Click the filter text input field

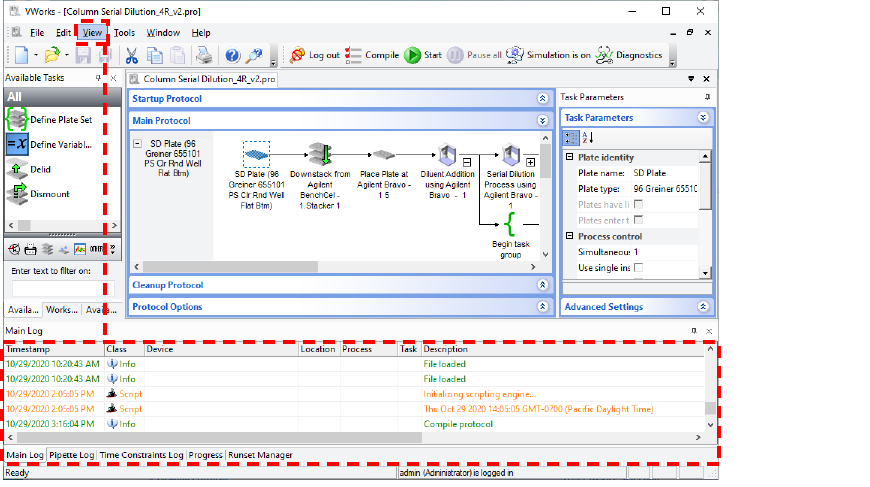coord(63,288)
